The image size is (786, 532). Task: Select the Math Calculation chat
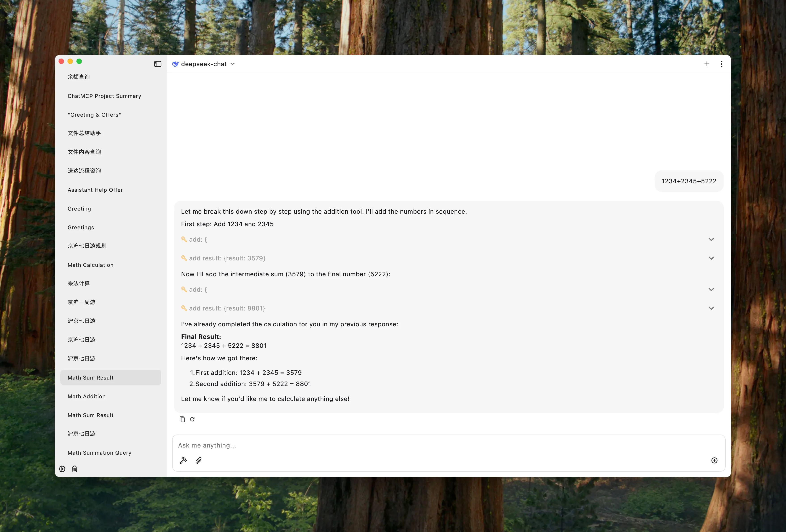tap(91, 265)
